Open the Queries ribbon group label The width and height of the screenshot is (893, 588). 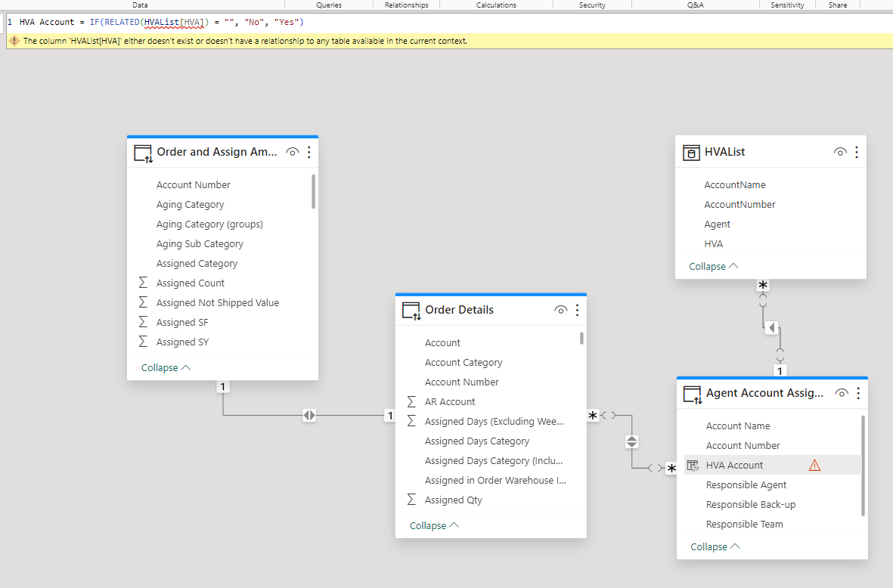[329, 5]
